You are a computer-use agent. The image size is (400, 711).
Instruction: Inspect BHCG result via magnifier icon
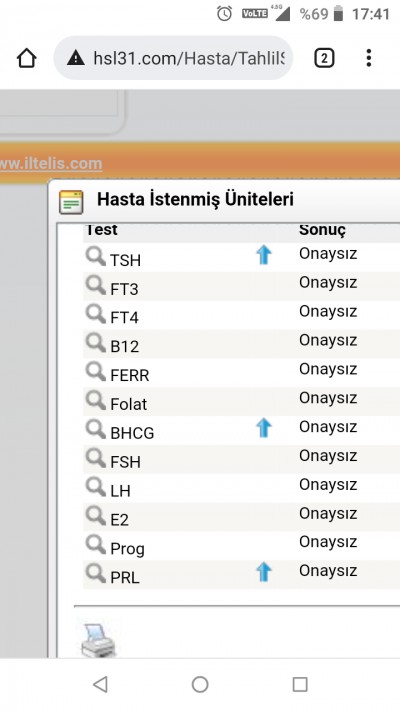pyautogui.click(x=96, y=430)
